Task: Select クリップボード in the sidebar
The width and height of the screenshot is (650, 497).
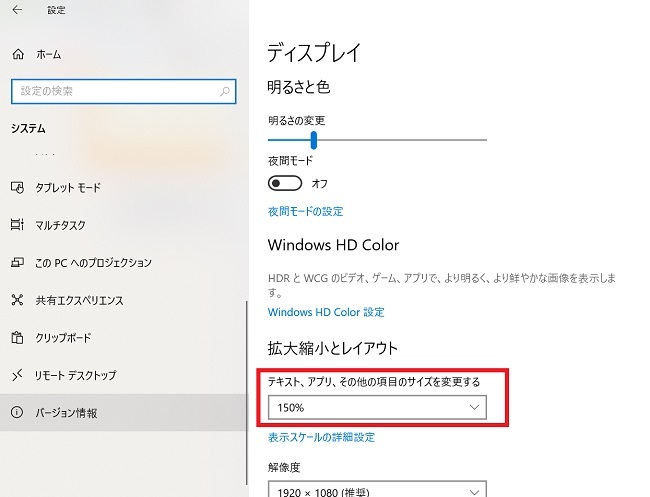Action: pos(124,337)
